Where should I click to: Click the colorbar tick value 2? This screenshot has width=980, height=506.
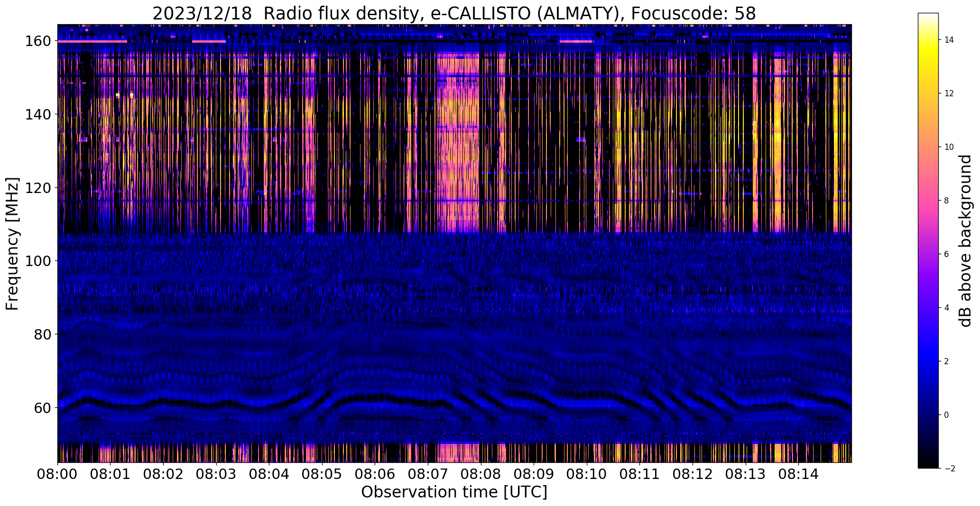pyautogui.click(x=947, y=361)
